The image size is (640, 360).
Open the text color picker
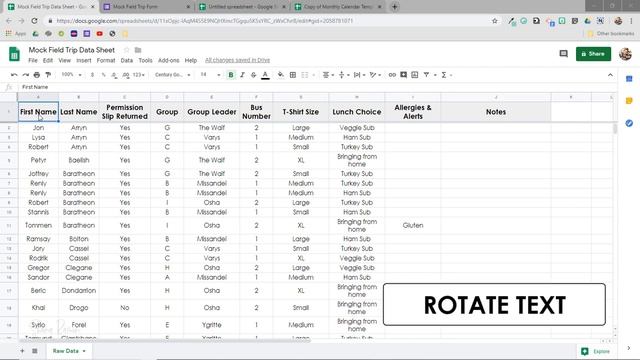(x=265, y=75)
